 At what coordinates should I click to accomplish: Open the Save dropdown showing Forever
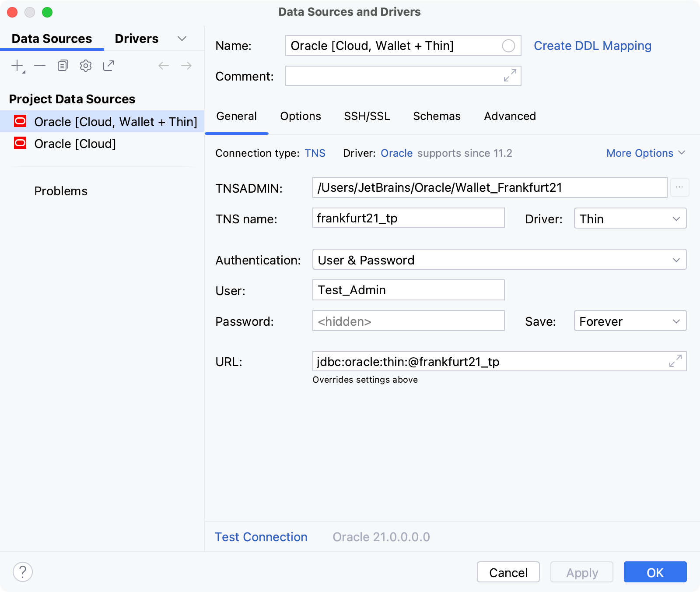630,321
